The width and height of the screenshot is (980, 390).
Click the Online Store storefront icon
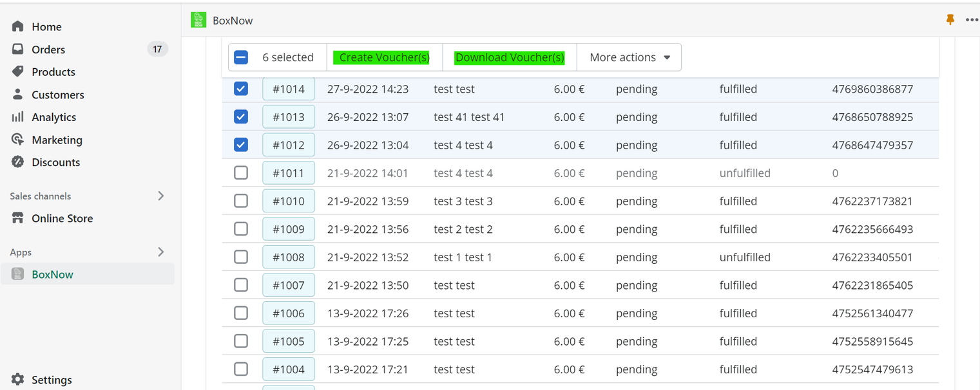tap(18, 218)
